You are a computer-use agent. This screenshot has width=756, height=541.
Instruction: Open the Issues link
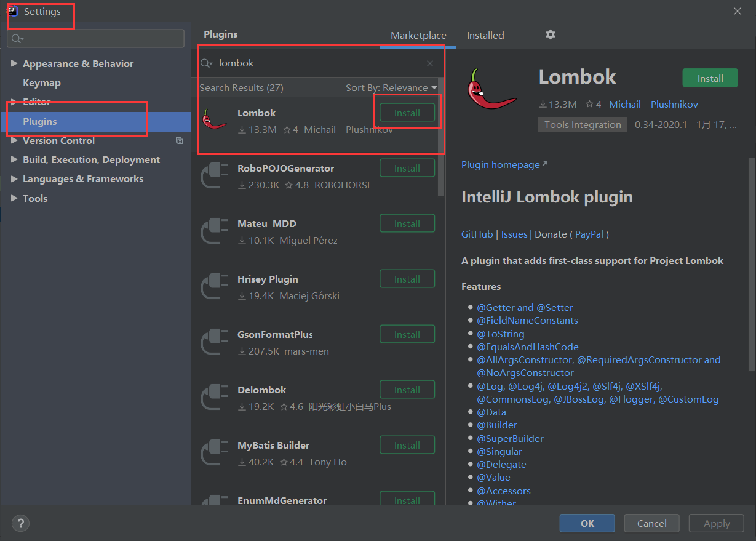[514, 234]
